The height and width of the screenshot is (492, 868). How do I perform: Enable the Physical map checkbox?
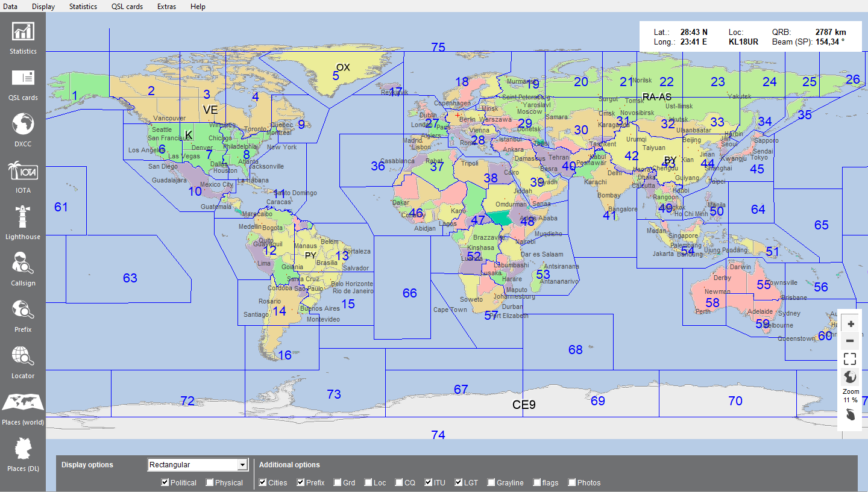click(209, 482)
